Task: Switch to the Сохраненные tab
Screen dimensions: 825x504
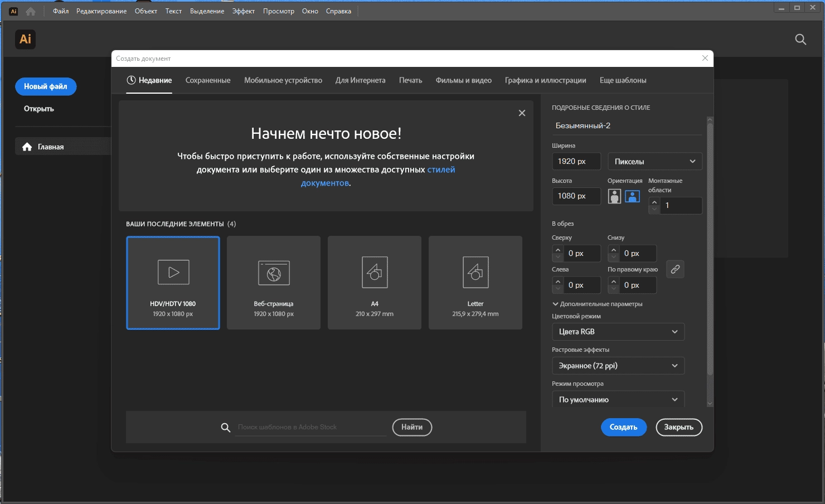Action: click(208, 80)
